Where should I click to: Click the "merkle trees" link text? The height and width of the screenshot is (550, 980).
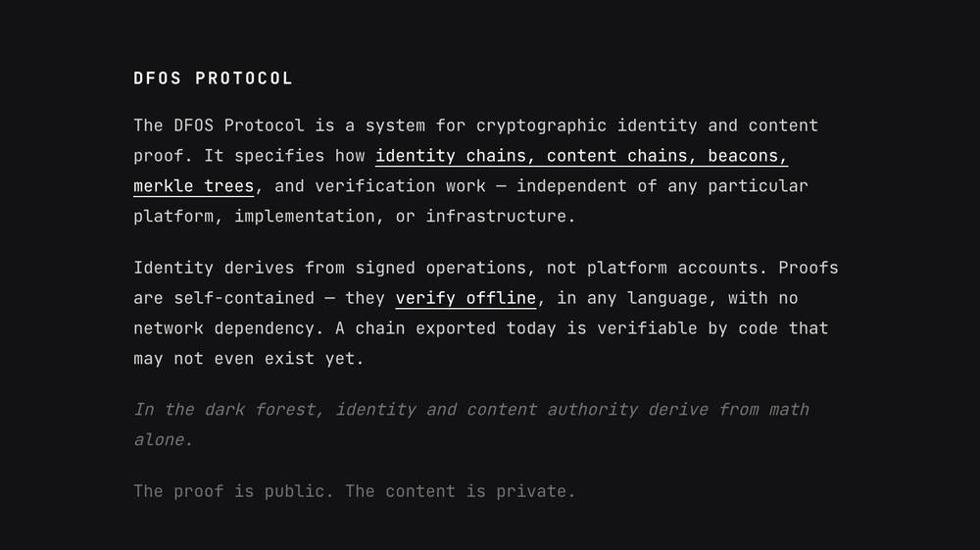tap(193, 186)
